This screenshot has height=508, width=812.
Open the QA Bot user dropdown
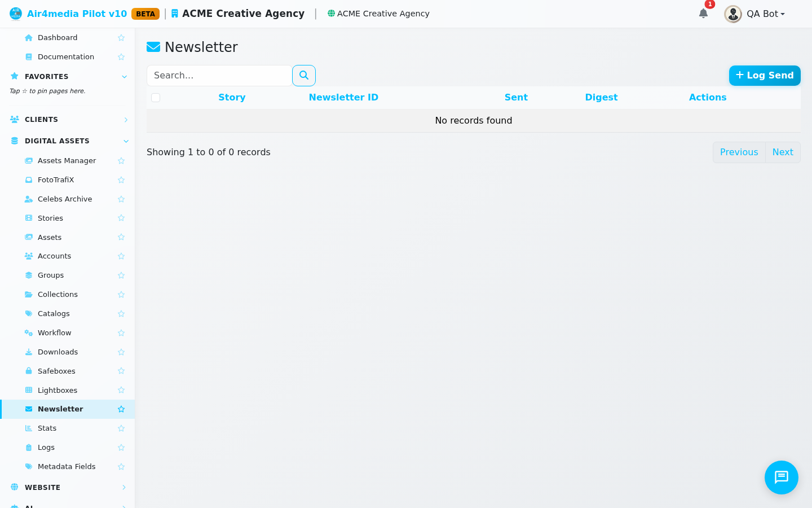pyautogui.click(x=754, y=14)
